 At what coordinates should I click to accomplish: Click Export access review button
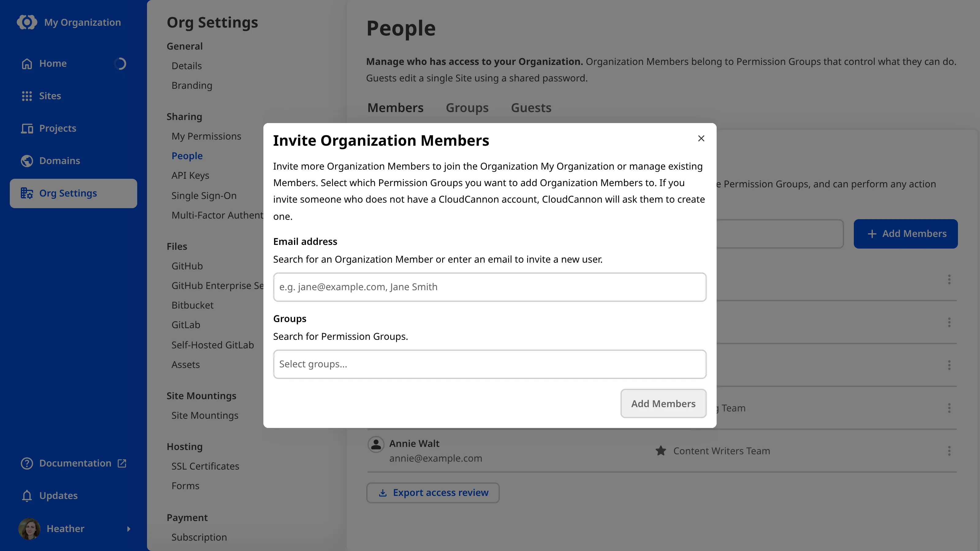(x=432, y=493)
